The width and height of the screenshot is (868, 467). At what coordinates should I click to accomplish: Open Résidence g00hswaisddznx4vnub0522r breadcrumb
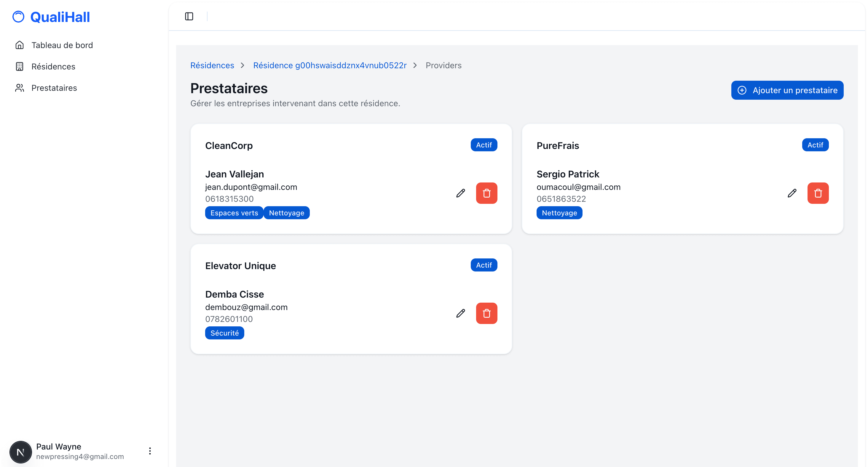click(x=330, y=65)
